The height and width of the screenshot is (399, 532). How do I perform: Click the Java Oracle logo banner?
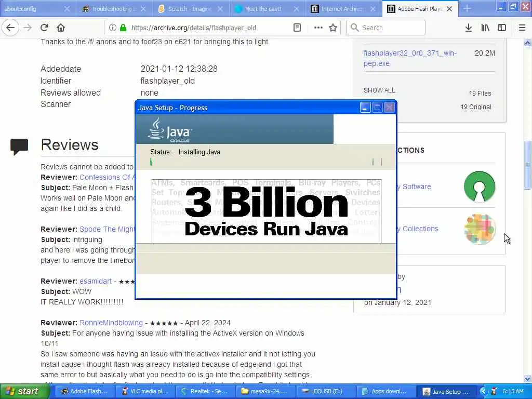[234, 129]
